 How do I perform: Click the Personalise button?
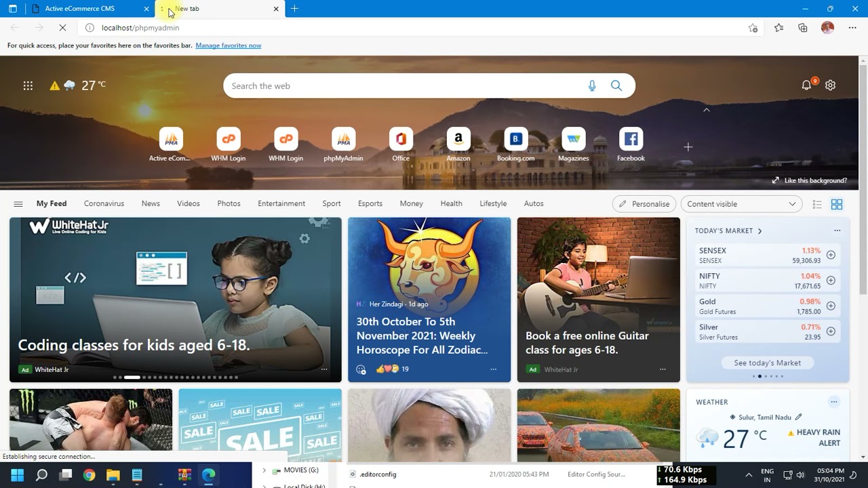click(644, 204)
